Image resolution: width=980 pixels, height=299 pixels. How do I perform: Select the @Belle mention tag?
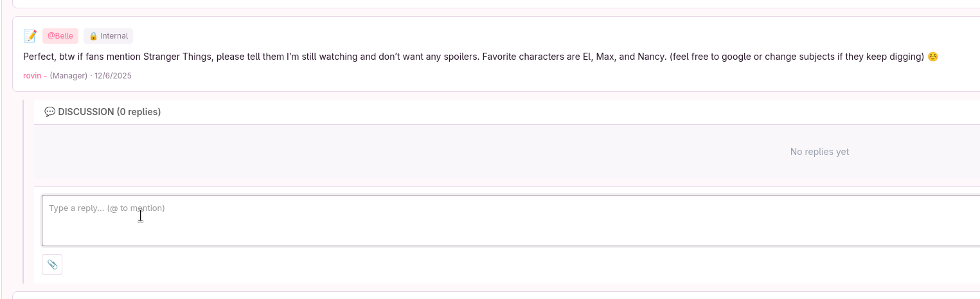pos(60,36)
